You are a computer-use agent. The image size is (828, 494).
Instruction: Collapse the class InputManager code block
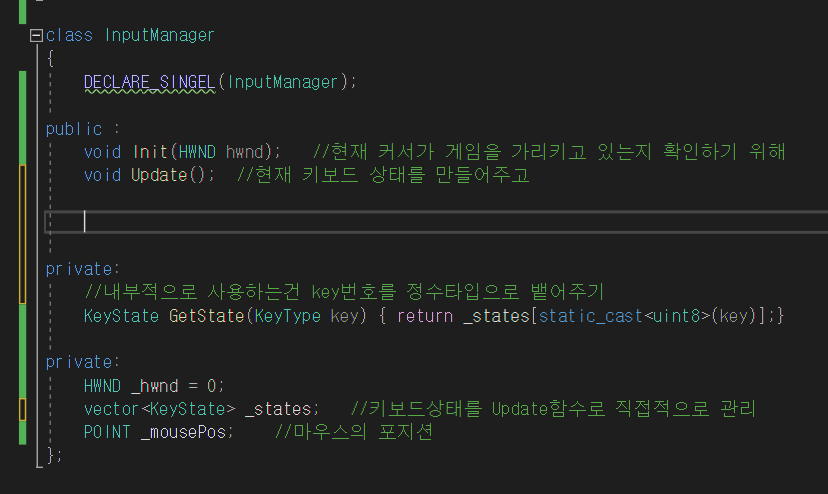click(x=36, y=35)
